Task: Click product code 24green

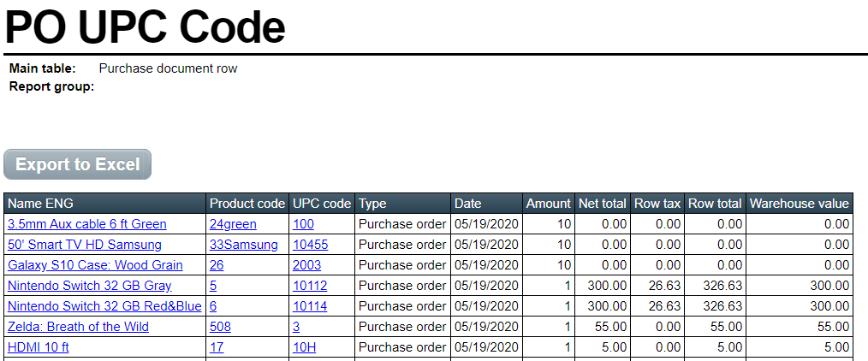Action: click(233, 224)
